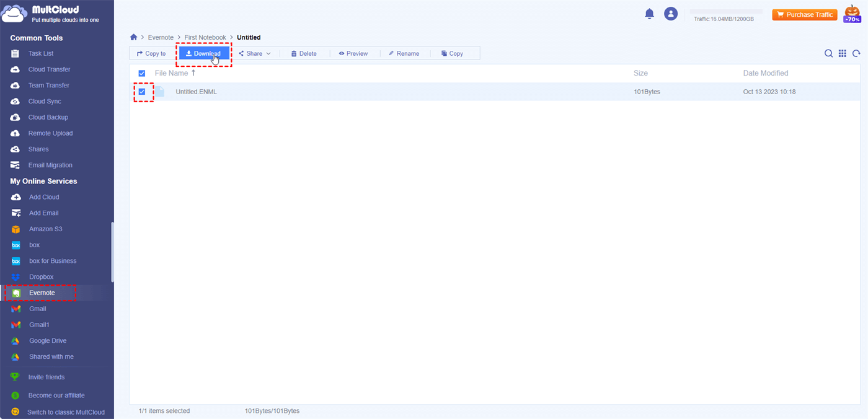Click the Rename button
This screenshot has height=419, width=868.
click(x=404, y=54)
